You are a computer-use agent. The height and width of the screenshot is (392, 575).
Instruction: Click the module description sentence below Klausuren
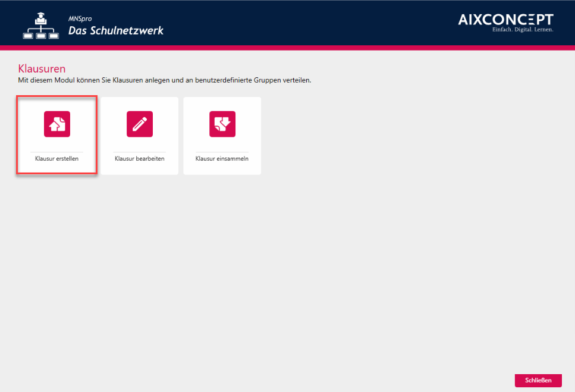coord(164,80)
